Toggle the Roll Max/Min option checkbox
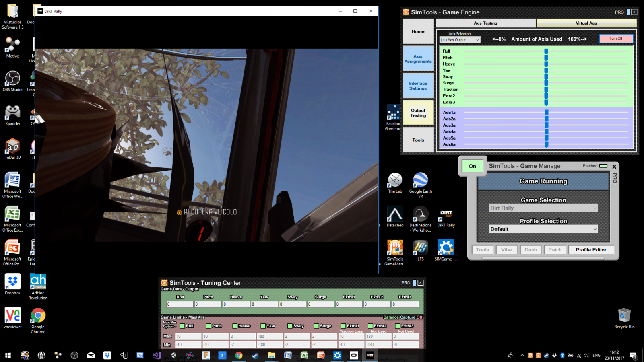644x362 pixels. (182, 326)
